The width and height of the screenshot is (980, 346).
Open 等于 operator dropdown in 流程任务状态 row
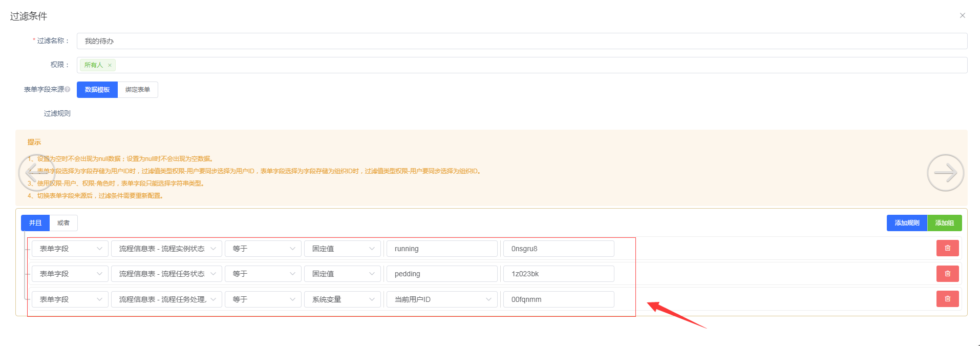(x=263, y=274)
